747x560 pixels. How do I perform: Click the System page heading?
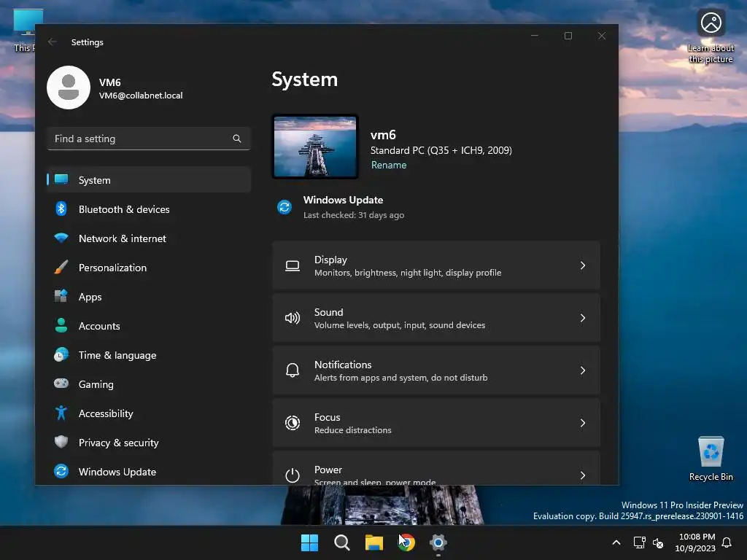[x=304, y=79]
